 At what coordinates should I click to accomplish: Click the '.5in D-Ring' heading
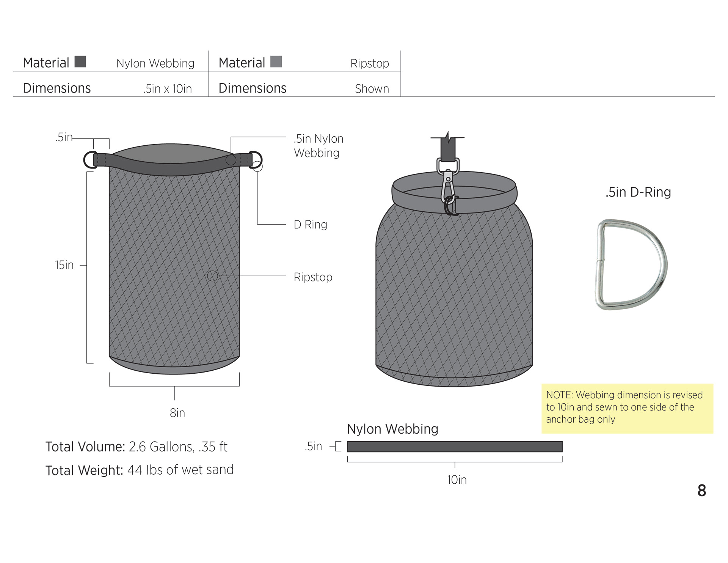click(x=638, y=192)
